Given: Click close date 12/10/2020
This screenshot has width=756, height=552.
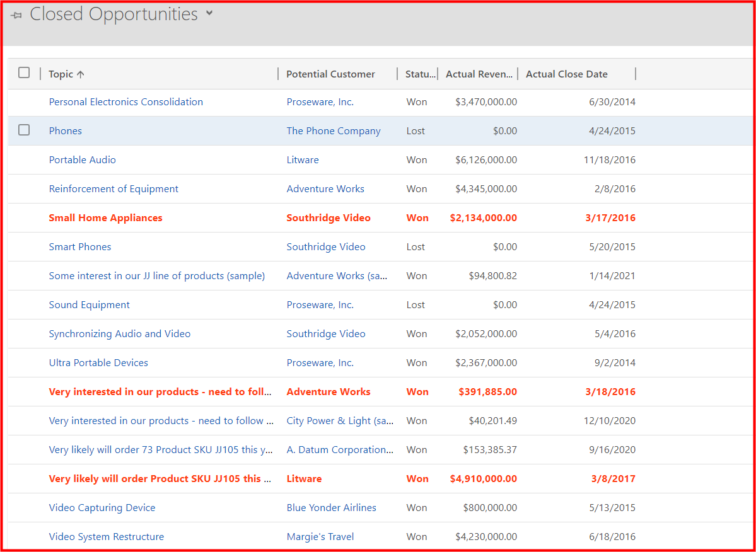Looking at the screenshot, I should pyautogui.click(x=610, y=420).
